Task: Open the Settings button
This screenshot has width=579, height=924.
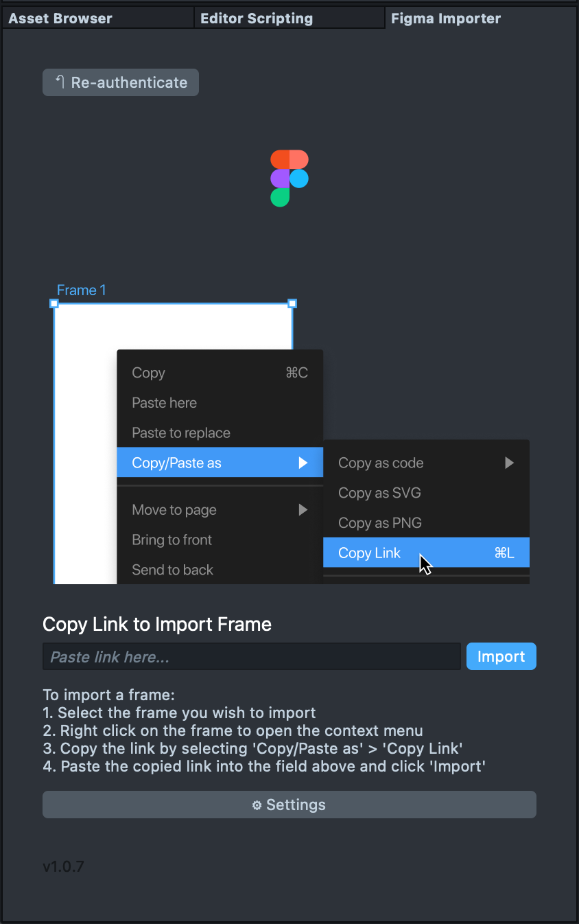Action: (x=289, y=805)
